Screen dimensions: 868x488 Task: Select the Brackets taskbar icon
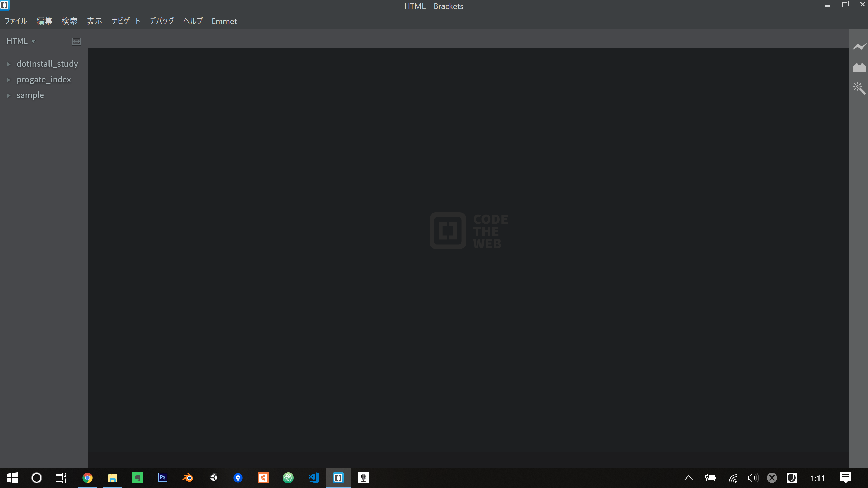pyautogui.click(x=338, y=478)
